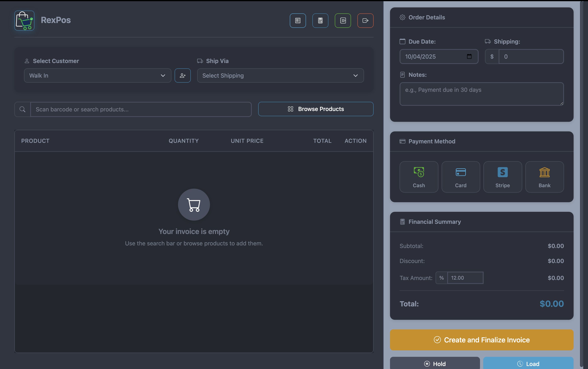
Task: Load a held invoice
Action: click(528, 363)
